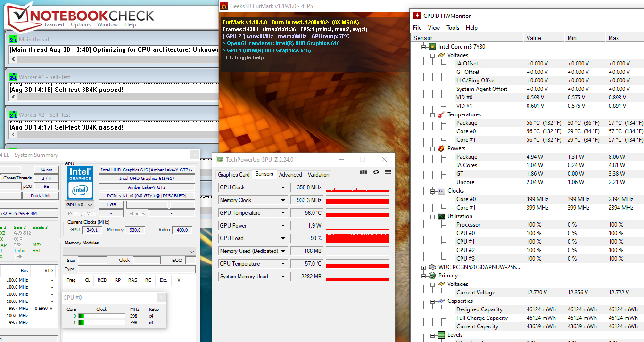
Task: Collapse the Utilization tree node
Action: (432, 216)
